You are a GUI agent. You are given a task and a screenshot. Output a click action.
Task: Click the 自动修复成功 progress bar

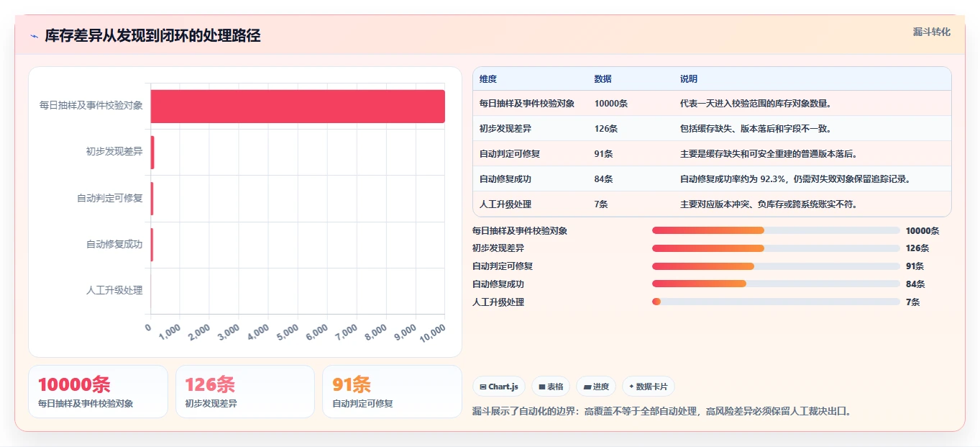pyautogui.click(x=776, y=284)
